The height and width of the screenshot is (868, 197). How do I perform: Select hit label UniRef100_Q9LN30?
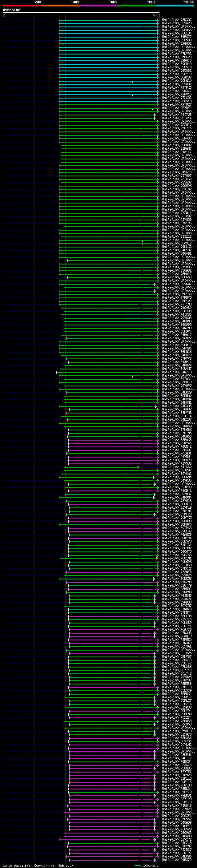tap(176, 81)
